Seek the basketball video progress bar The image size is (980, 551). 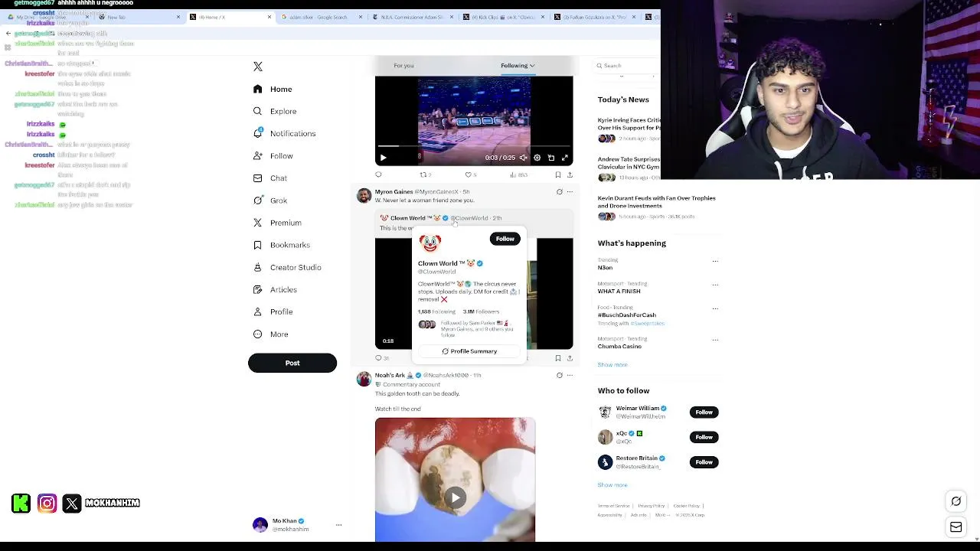pos(474,146)
